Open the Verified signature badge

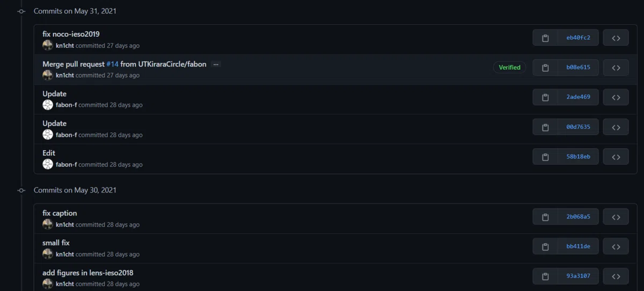(509, 68)
